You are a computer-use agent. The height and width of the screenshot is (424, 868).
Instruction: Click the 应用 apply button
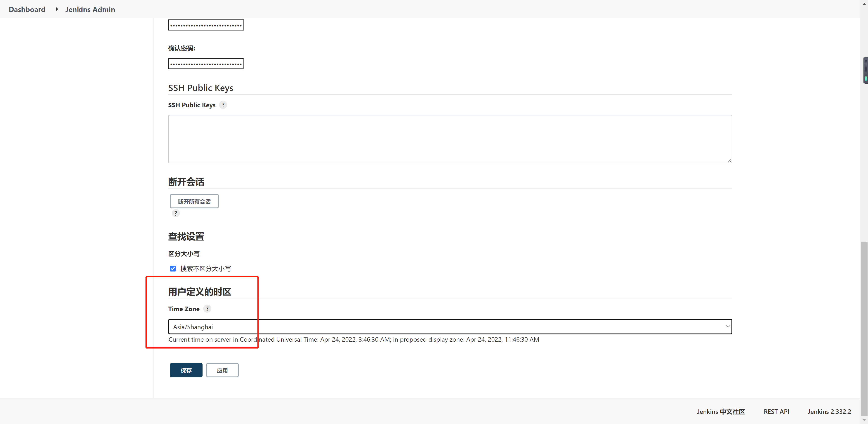(222, 370)
